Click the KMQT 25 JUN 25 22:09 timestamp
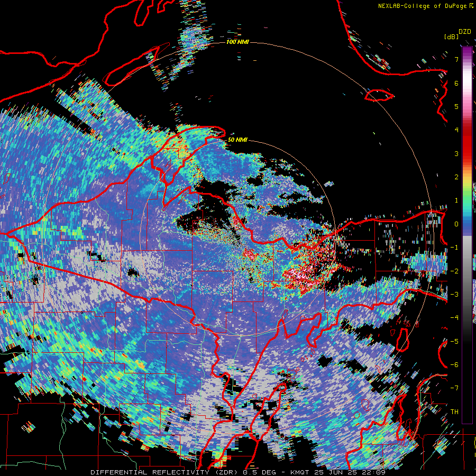 (x=338, y=472)
